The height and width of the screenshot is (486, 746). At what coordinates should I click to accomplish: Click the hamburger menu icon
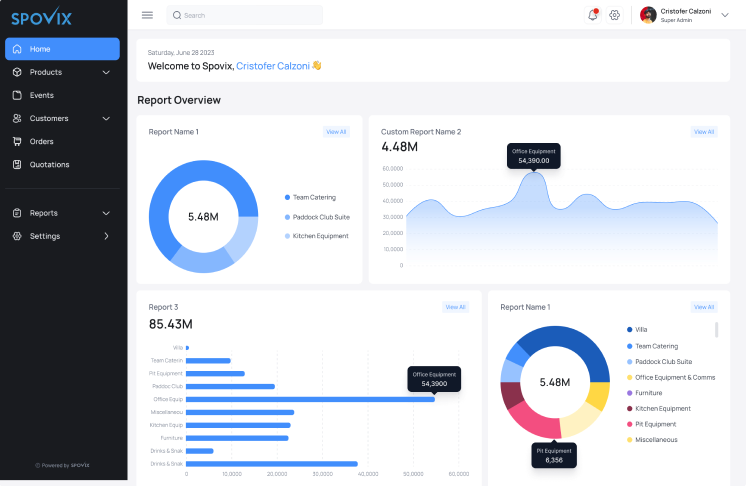147,15
